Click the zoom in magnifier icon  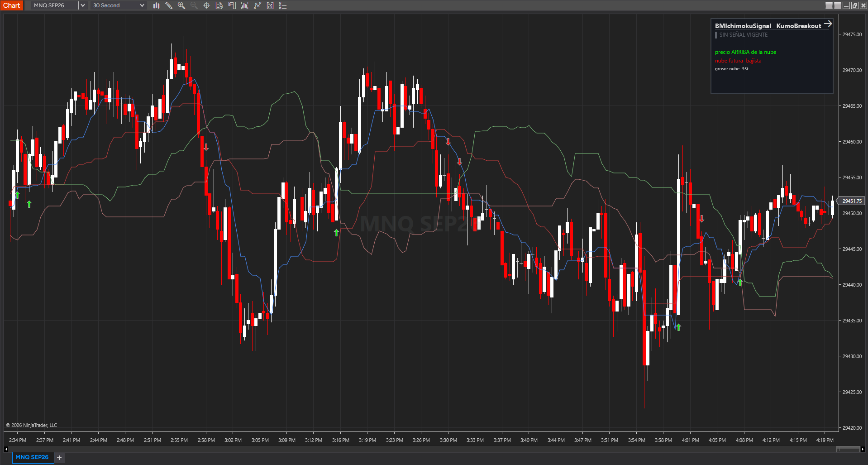click(x=181, y=5)
